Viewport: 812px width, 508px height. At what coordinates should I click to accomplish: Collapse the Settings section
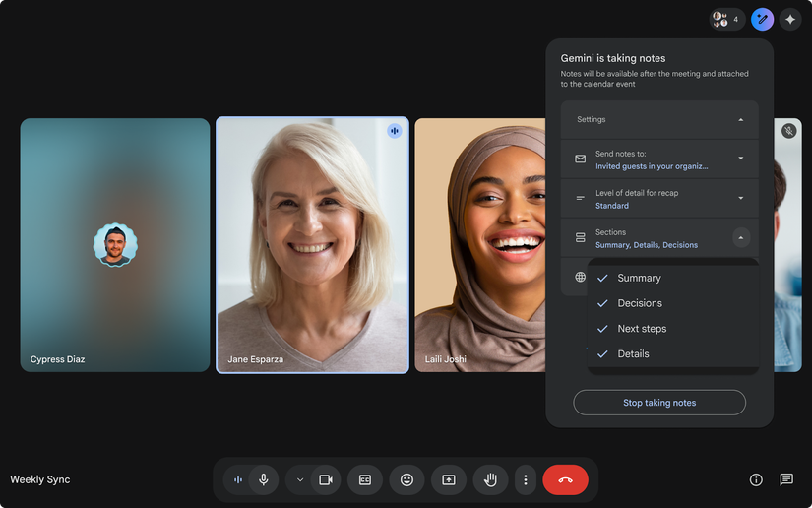[x=740, y=120]
